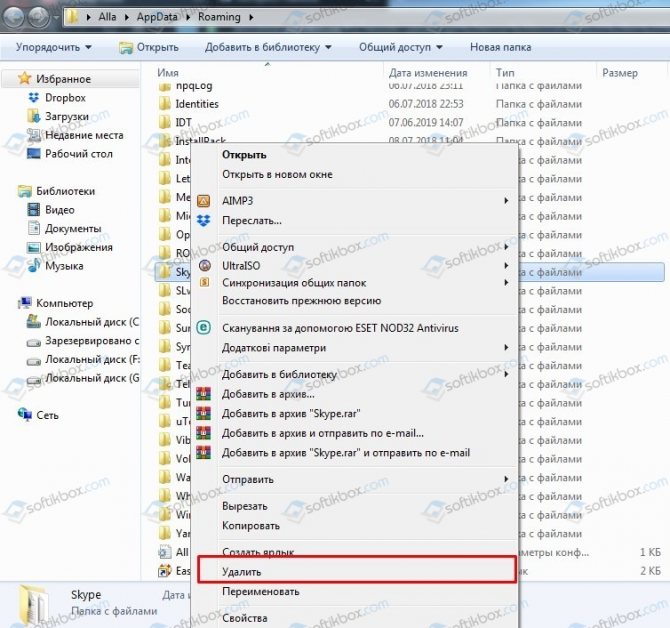Sort by the Имя column header

click(x=168, y=73)
